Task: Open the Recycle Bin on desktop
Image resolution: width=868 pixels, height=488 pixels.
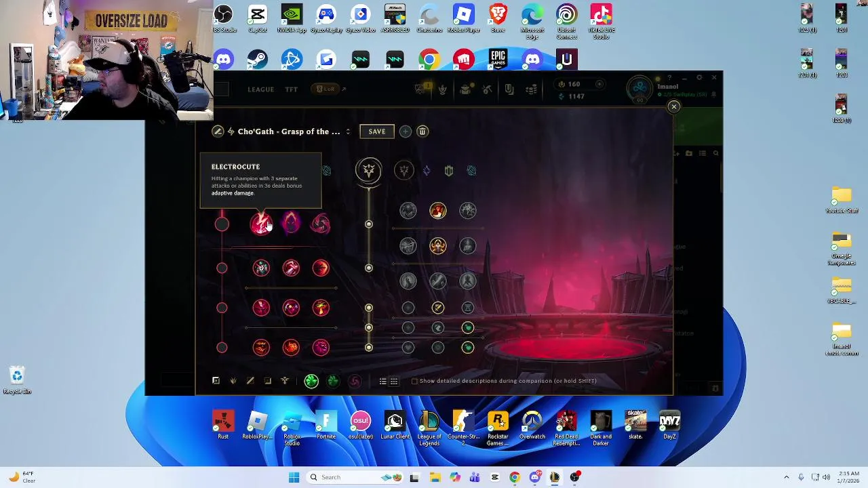Action: coord(17,380)
